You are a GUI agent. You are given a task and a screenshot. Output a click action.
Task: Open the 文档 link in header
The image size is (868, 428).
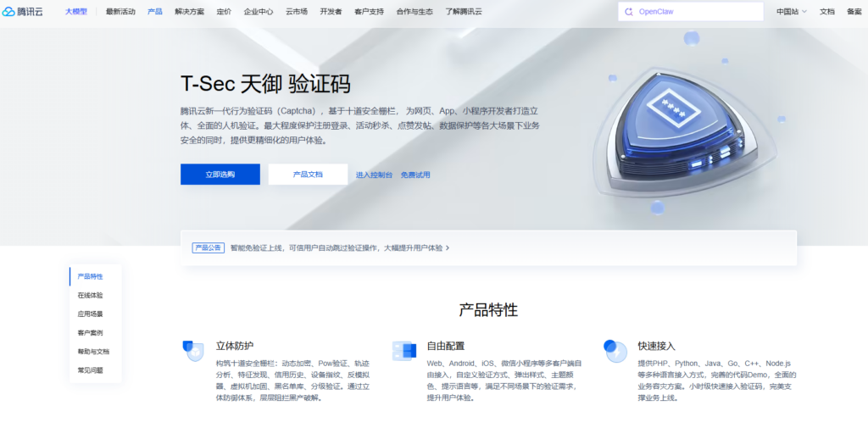pyautogui.click(x=827, y=12)
